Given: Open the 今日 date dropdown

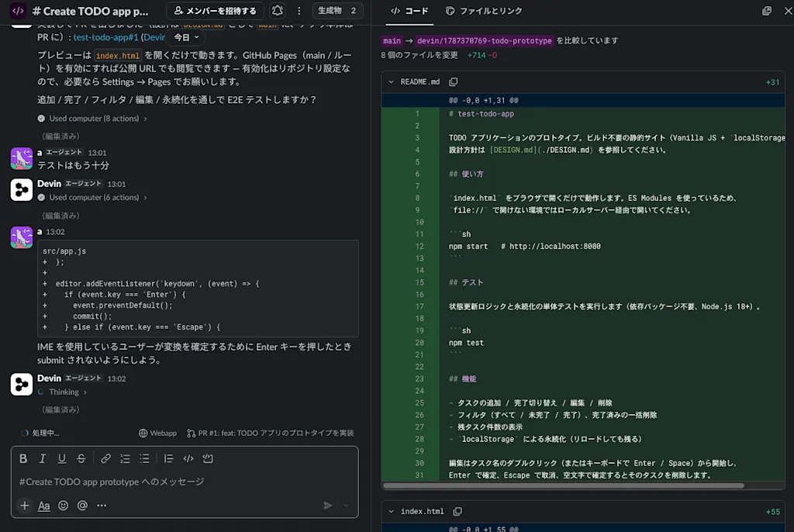Looking at the screenshot, I should (186, 37).
